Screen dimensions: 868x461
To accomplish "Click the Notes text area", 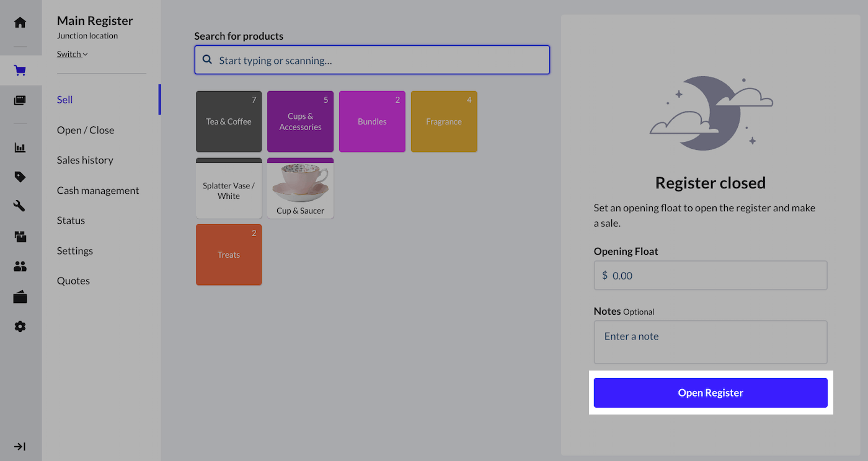I will click(711, 342).
